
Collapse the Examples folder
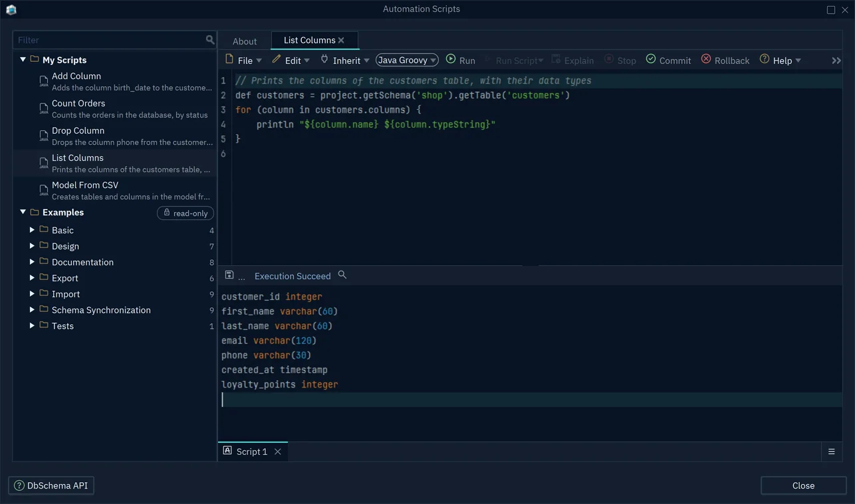point(23,212)
